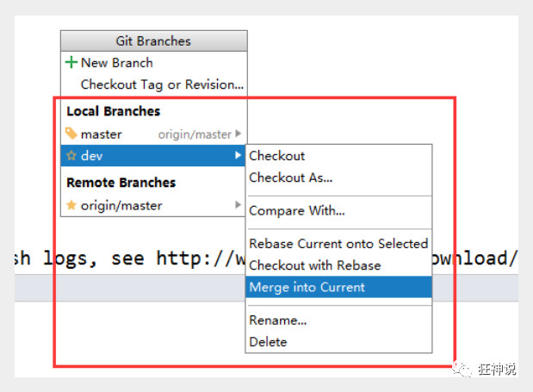The image size is (533, 392).
Task: Select the dev local branch
Action: [153, 156]
